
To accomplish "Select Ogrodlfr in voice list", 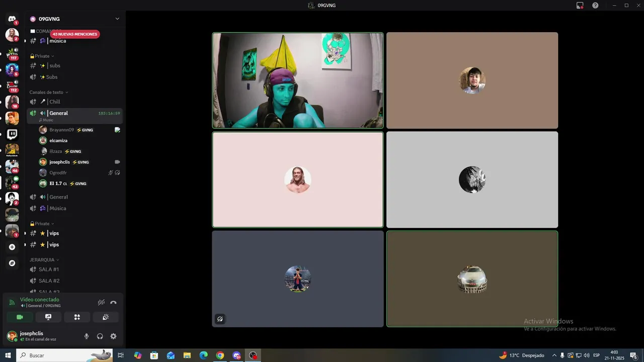I will [x=79, y=172].
